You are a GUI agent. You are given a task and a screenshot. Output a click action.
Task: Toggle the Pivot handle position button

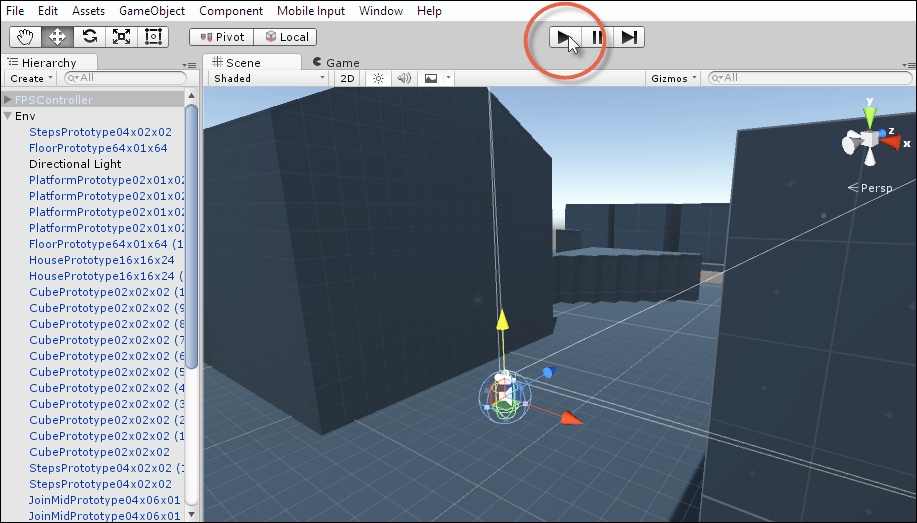222,37
